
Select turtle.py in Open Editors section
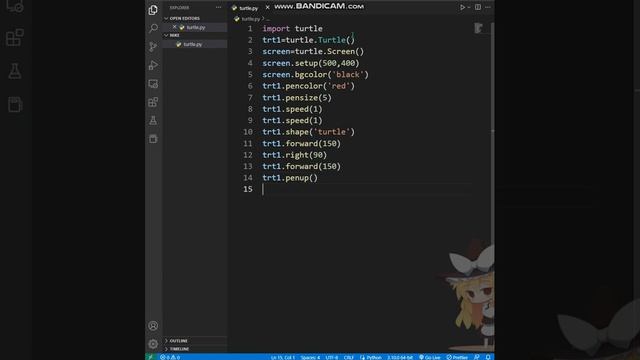[x=196, y=27]
